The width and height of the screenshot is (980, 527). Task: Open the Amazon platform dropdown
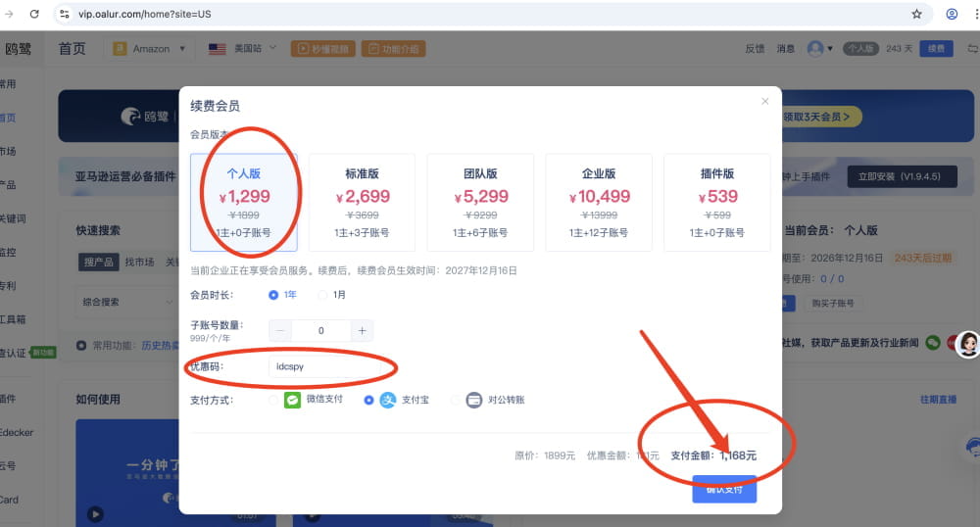(x=150, y=48)
